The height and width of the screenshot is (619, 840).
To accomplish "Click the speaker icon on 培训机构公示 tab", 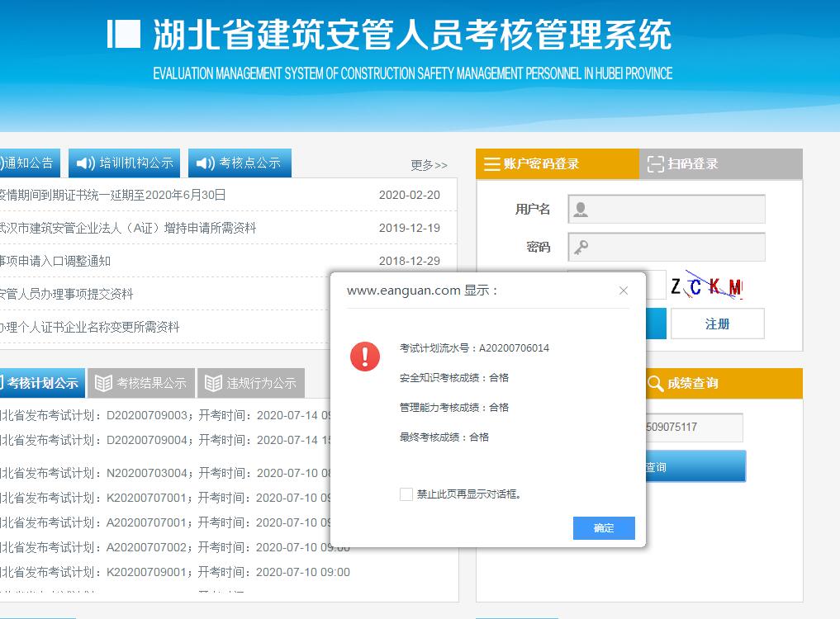I will click(x=86, y=163).
